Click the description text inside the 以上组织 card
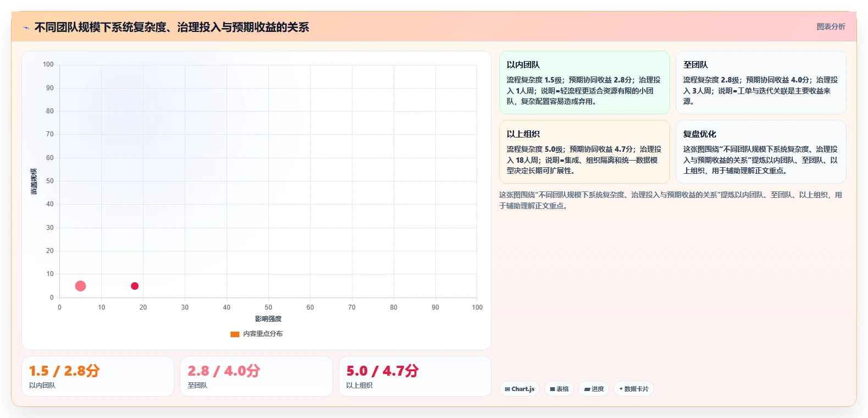Image resolution: width=868 pixels, height=418 pixels. tap(584, 160)
